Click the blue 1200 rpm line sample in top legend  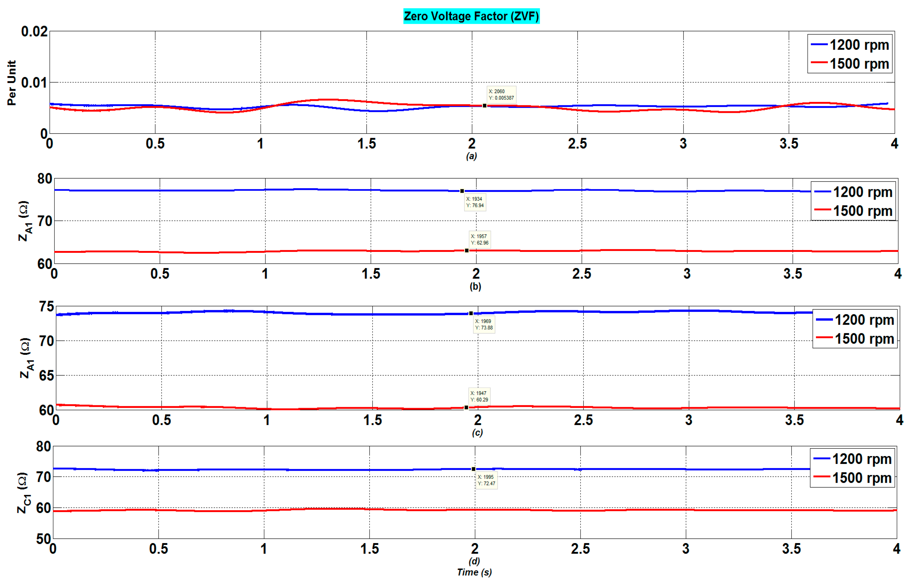819,44
